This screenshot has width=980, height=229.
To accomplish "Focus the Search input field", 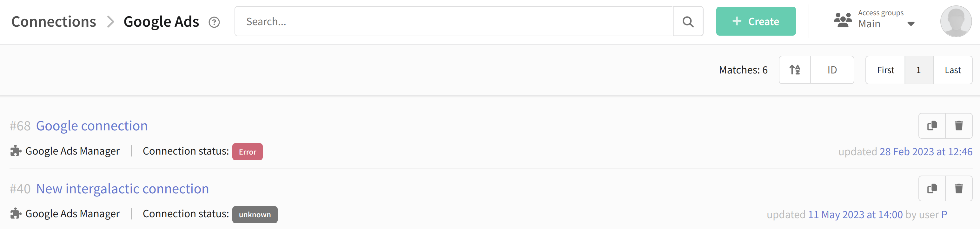I will (x=454, y=21).
